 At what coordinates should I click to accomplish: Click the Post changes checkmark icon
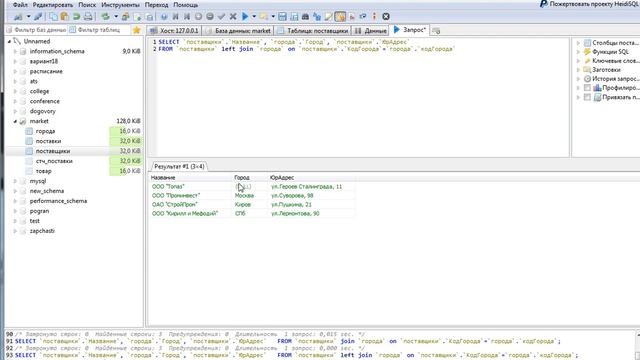(221, 17)
